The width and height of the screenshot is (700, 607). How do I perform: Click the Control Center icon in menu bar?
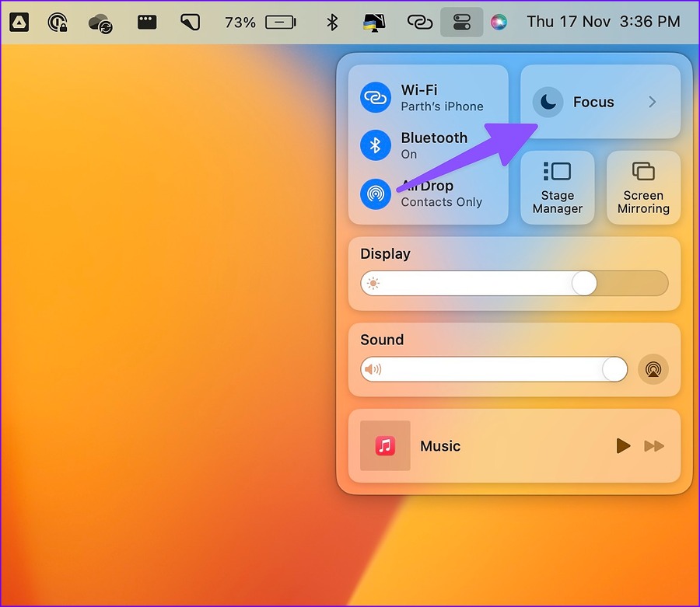click(461, 22)
